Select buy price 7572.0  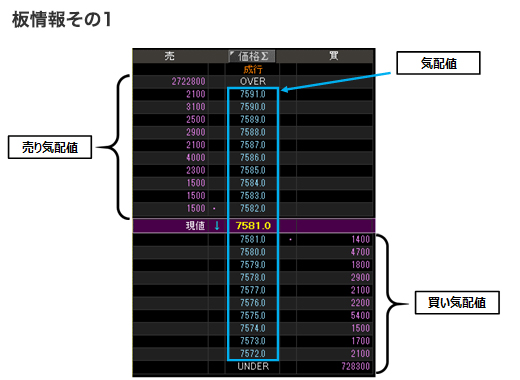253,353
